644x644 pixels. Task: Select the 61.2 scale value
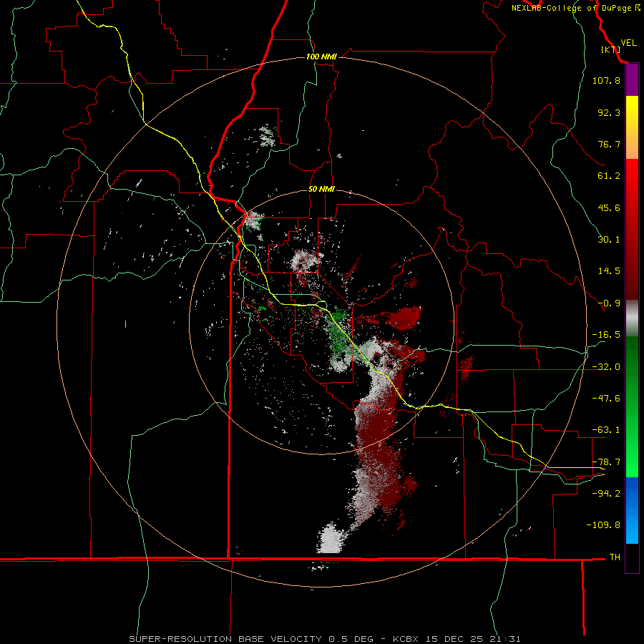coord(609,176)
